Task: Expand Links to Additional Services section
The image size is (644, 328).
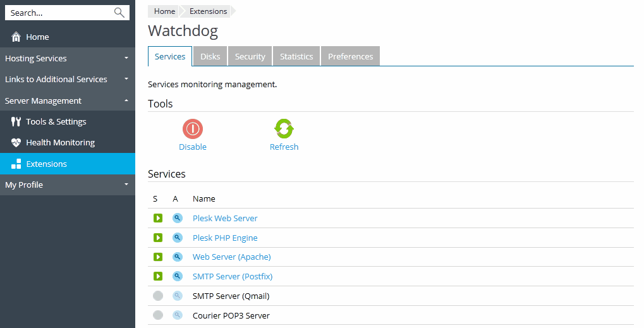Action: [67, 80]
